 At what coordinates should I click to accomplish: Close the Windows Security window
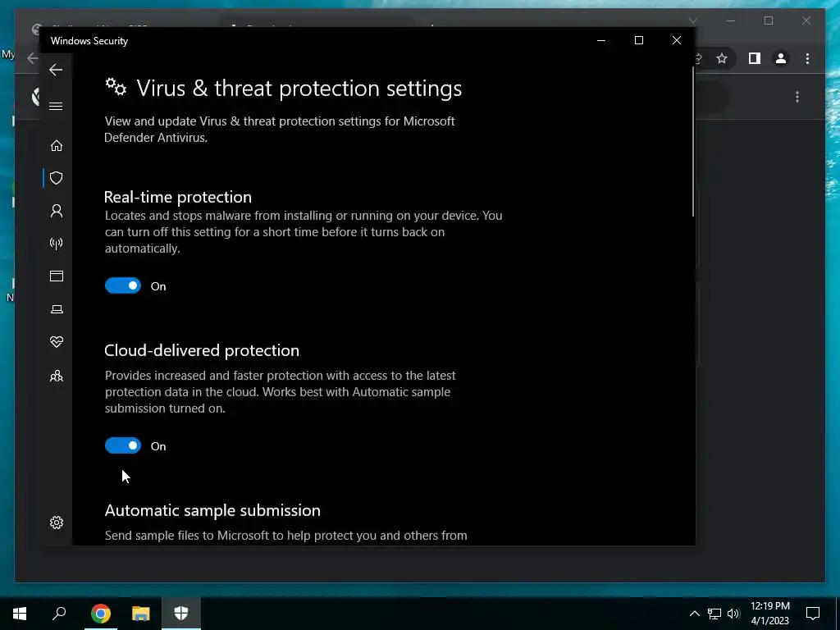coord(677,41)
